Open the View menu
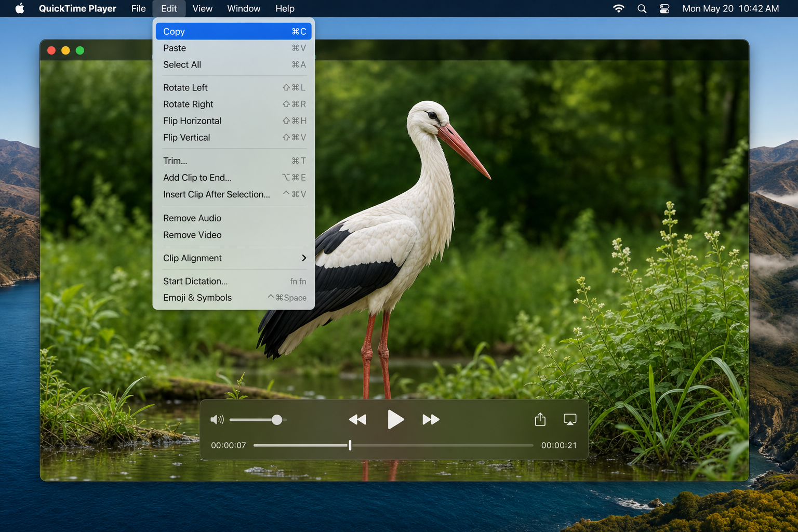 click(202, 8)
